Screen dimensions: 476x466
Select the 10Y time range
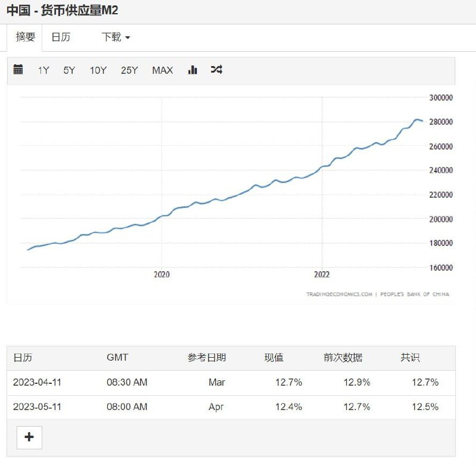click(98, 70)
